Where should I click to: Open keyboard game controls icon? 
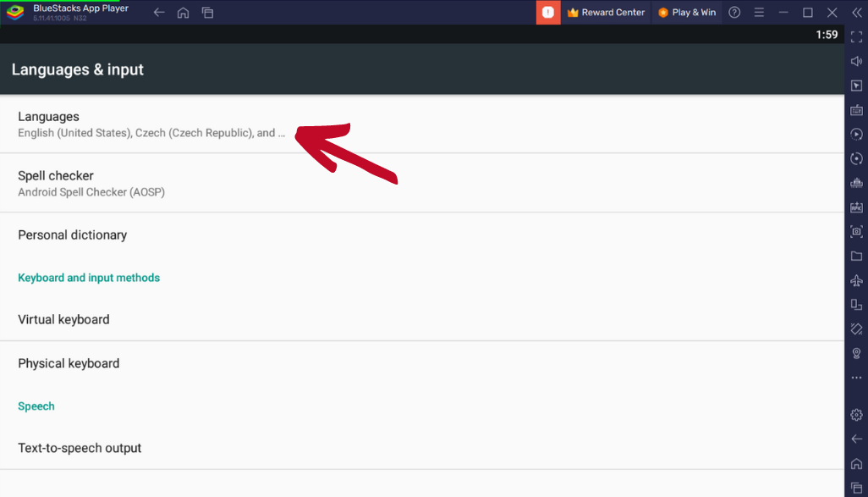(x=856, y=110)
